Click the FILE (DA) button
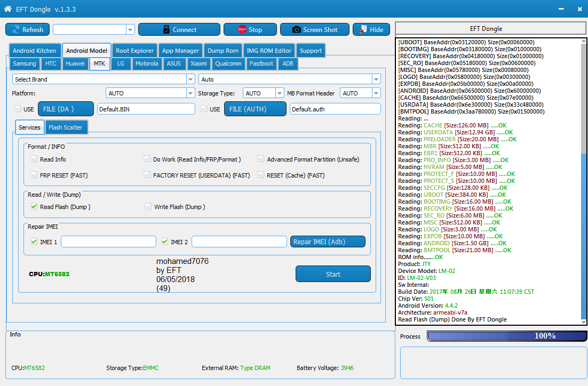The width and height of the screenshot is (588, 386). point(66,109)
